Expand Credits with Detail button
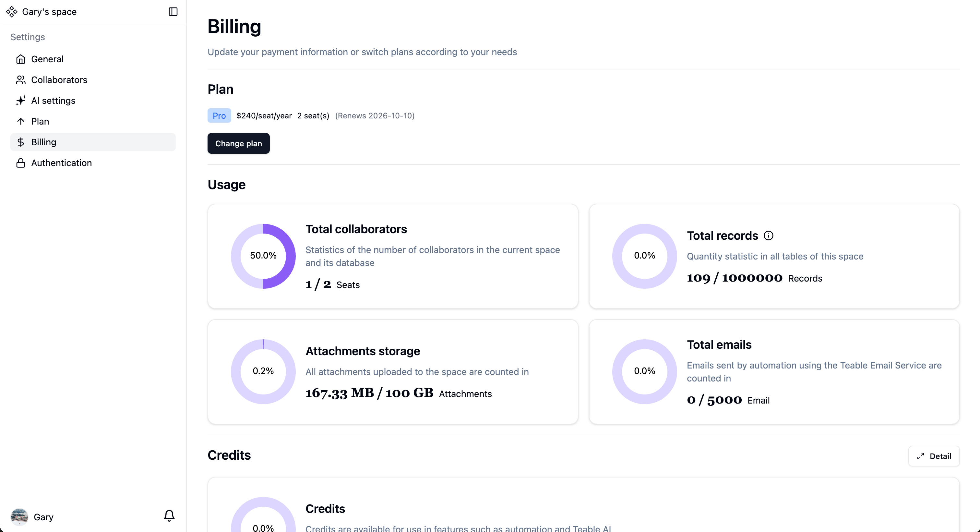 934,456
